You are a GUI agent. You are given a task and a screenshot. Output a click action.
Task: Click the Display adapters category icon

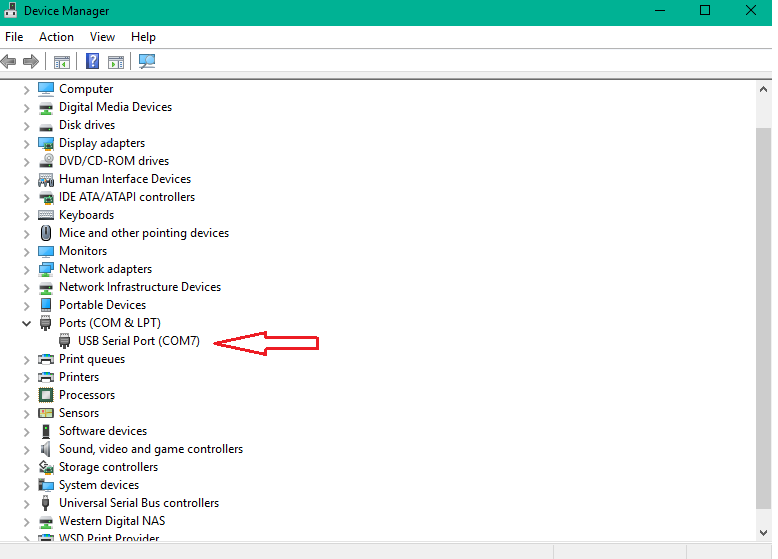46,143
